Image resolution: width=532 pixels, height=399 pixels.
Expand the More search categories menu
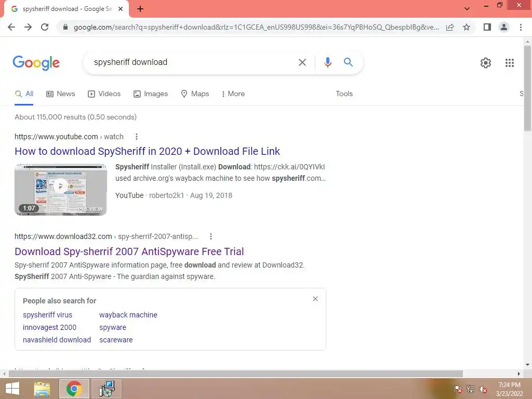(x=233, y=94)
